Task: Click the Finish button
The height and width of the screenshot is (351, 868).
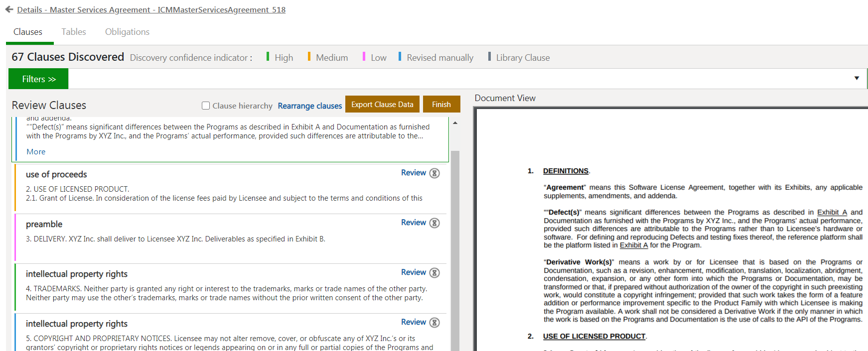Action: click(441, 105)
